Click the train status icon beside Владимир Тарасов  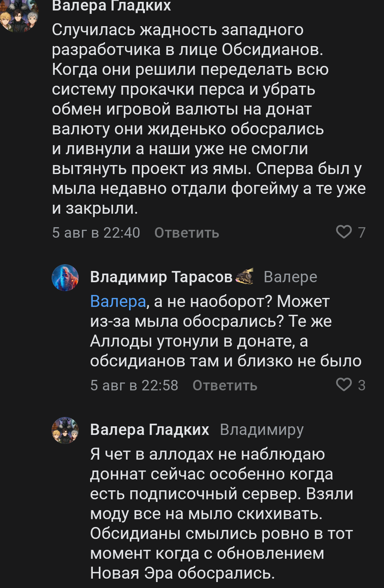(245, 277)
